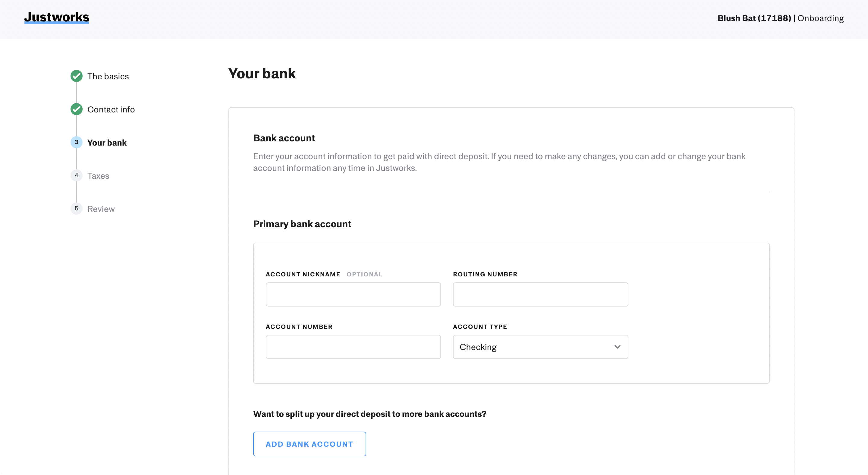The height and width of the screenshot is (475, 868).
Task: Click the Justworks logo
Action: click(57, 17)
